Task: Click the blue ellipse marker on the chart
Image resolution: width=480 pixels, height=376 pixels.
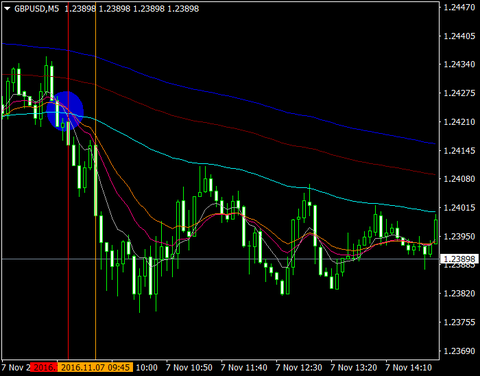Action: (x=65, y=111)
